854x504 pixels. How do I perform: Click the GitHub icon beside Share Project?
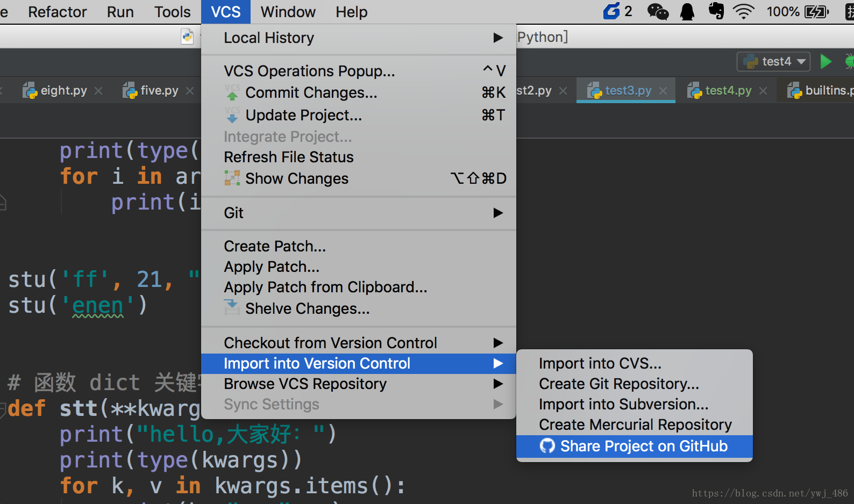pos(547,446)
